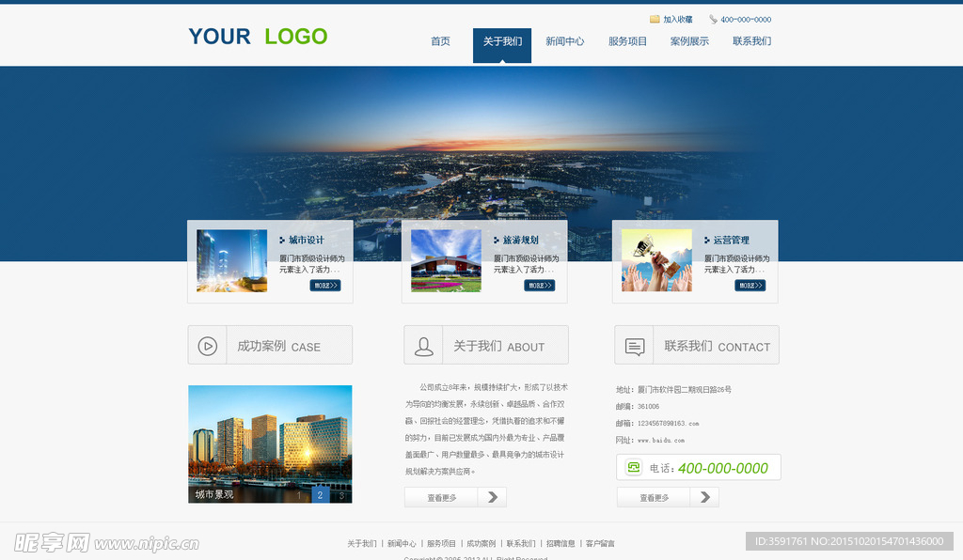This screenshot has height=560, width=963.
Task: Click MORE in the 运营管理 card
Action: [x=750, y=286]
